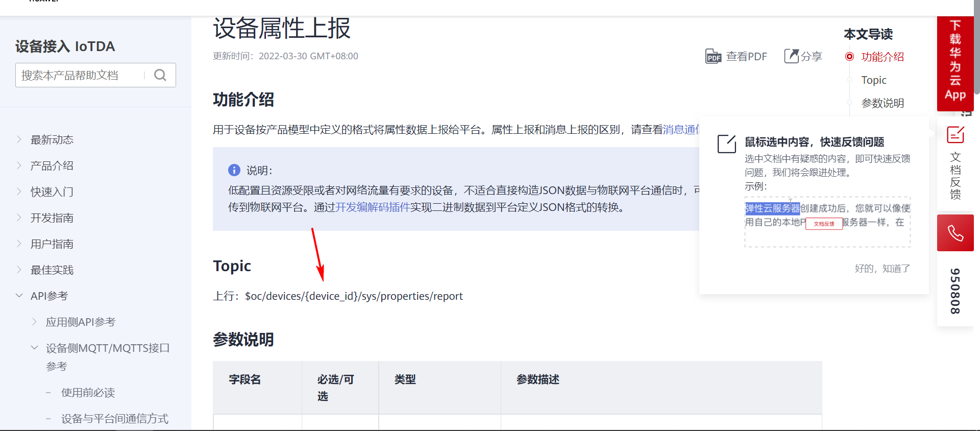Click the topic path $oc/devices/{device_id}/sys/properties/report
This screenshot has height=431, width=980.
354,296
